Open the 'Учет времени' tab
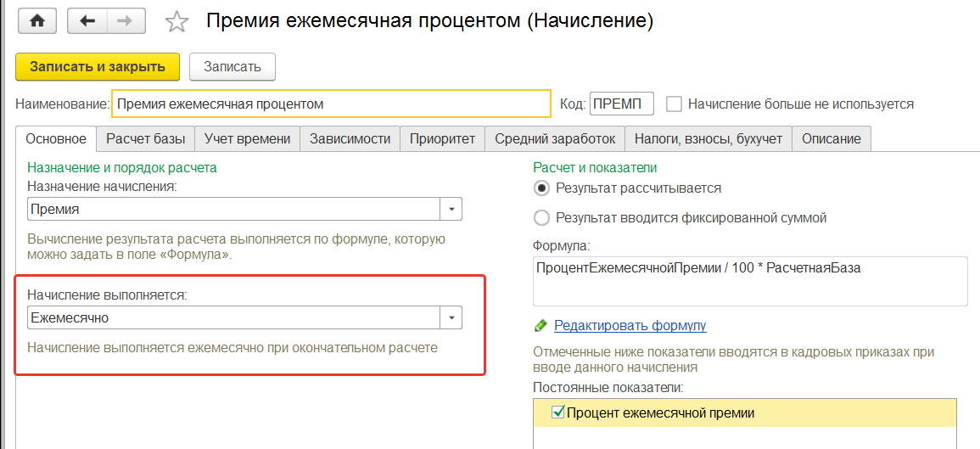 point(248,138)
